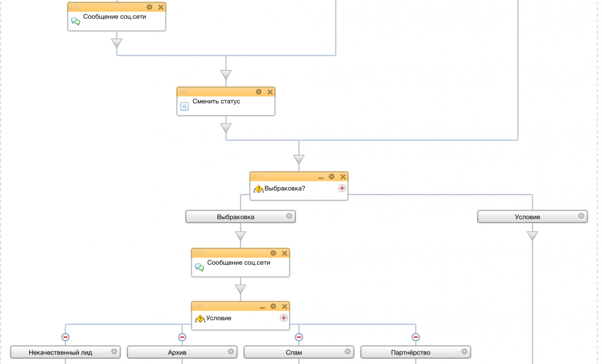This screenshot has height=364, width=602.
Task: Open gear on right Условие branch label
Action: tap(581, 216)
